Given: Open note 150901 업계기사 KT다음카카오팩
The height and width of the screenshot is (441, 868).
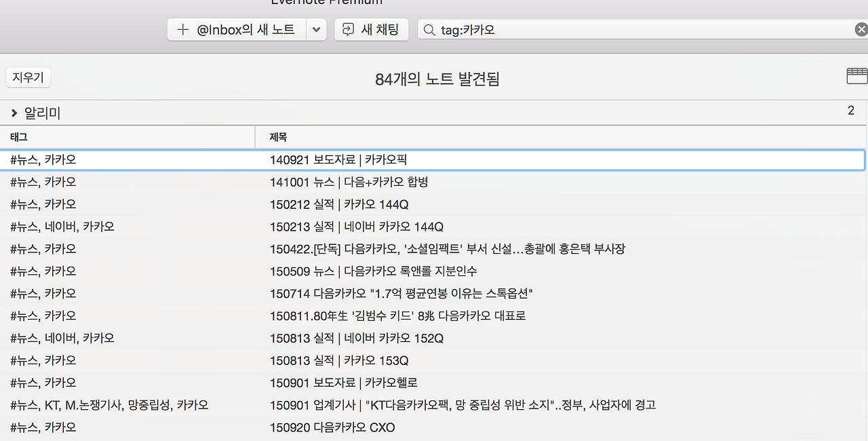Looking at the screenshot, I should [433, 405].
